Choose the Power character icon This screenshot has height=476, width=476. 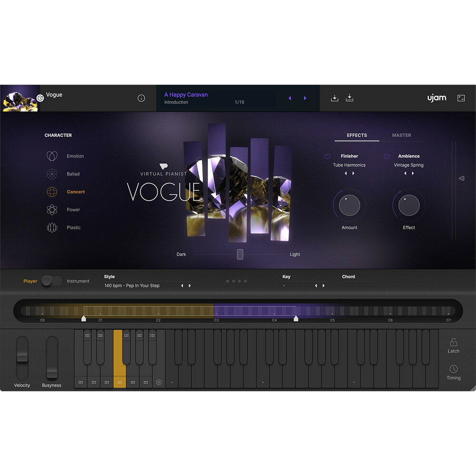(52, 210)
